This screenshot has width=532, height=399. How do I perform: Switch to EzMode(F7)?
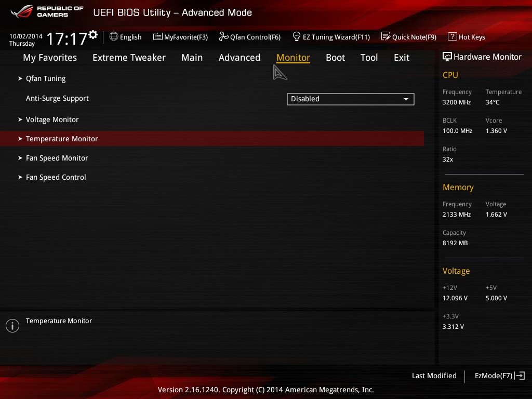point(499,376)
